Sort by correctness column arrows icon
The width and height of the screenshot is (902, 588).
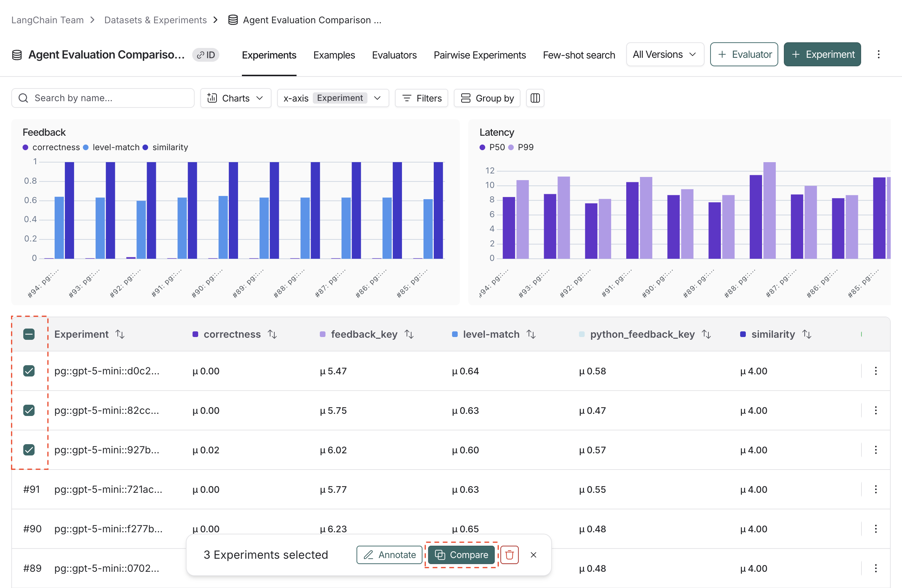[272, 334]
